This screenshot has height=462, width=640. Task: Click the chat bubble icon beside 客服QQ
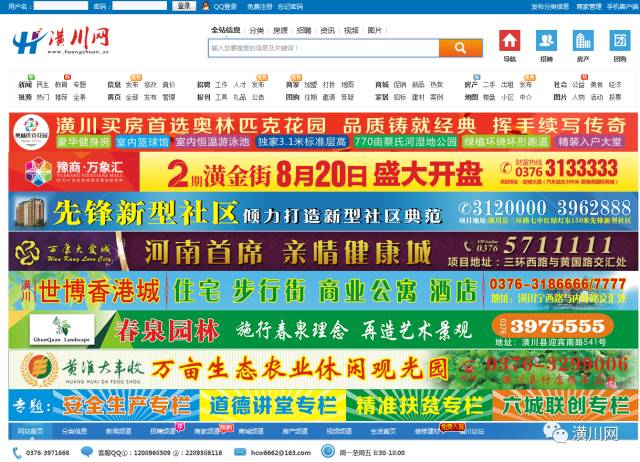[x=87, y=452]
